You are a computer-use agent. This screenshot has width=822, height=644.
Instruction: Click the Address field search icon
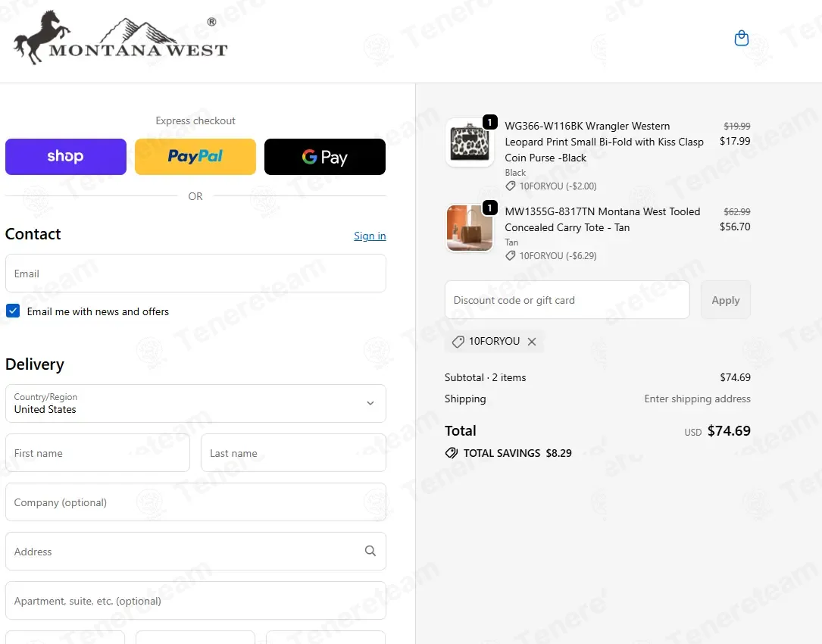click(370, 551)
